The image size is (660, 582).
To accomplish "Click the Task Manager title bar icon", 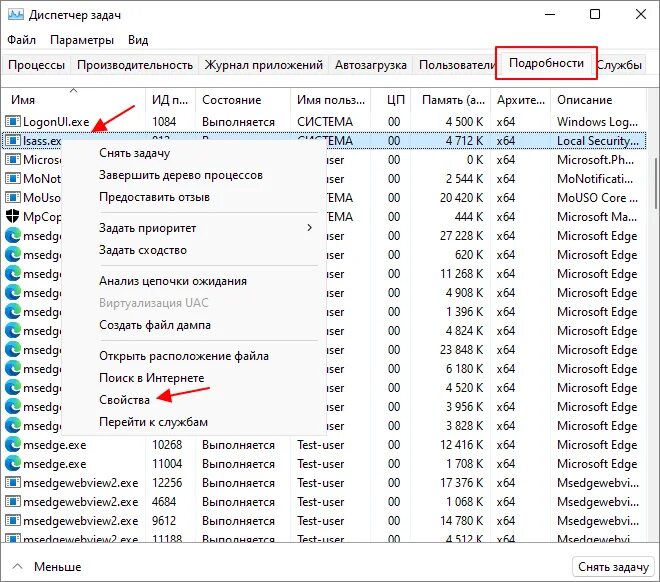I will [16, 15].
